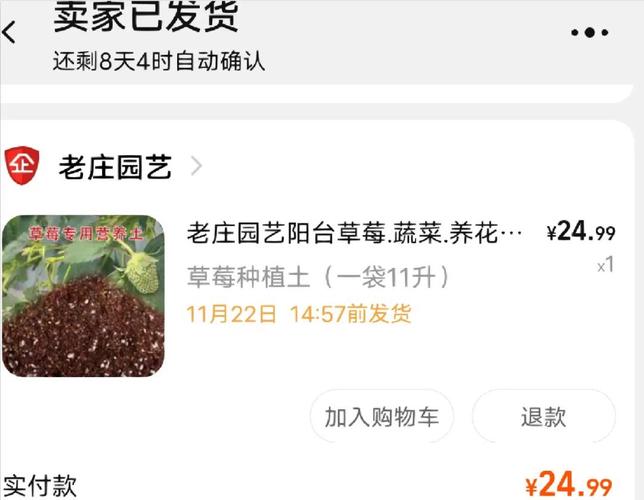Image resolution: width=644 pixels, height=500 pixels.
Task: Tap the 卖家已发货 status heading
Action: click(x=146, y=16)
